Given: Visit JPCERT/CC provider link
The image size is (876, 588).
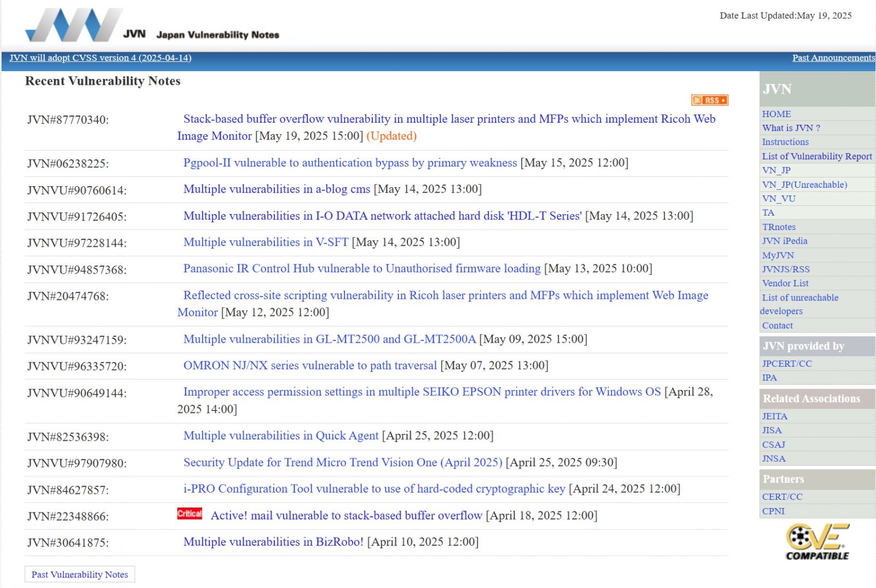Looking at the screenshot, I should tap(787, 364).
